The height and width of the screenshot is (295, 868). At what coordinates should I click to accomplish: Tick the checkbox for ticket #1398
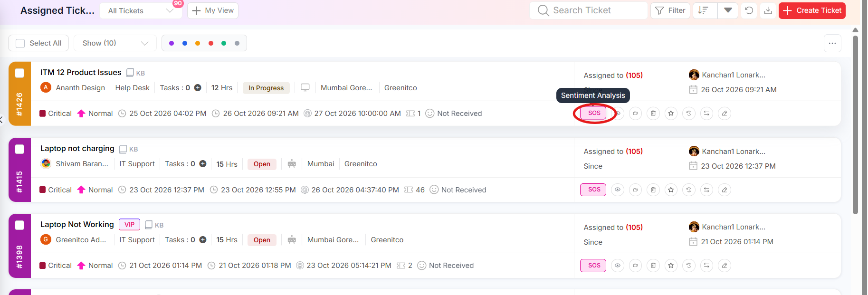19,225
